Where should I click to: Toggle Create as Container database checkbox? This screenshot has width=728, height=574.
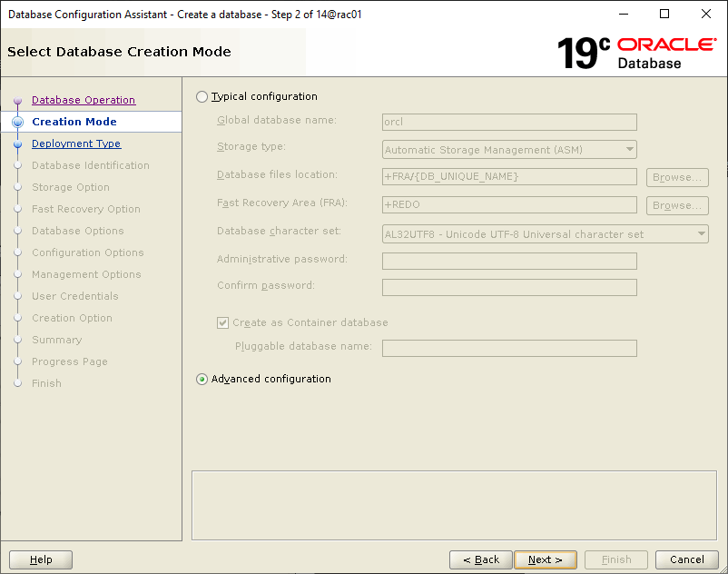[x=223, y=322]
